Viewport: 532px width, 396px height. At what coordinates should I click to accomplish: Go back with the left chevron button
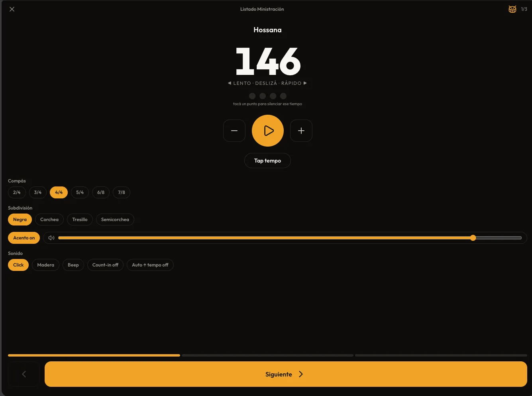click(24, 374)
